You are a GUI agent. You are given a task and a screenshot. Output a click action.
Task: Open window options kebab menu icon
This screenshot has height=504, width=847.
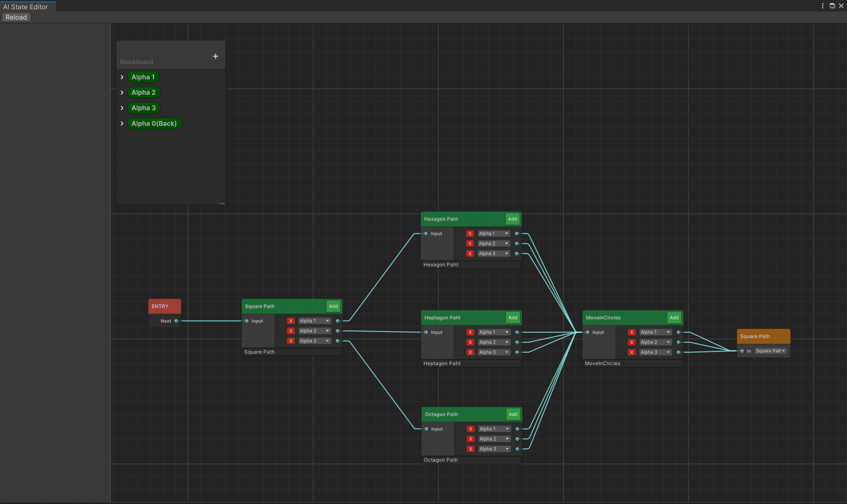822,6
